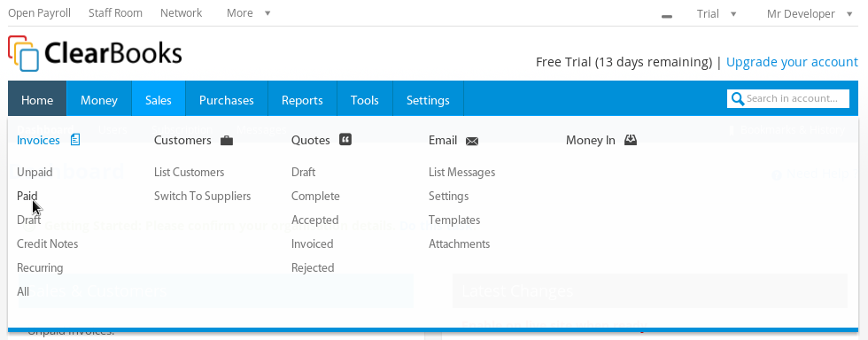Image resolution: width=868 pixels, height=340 pixels.
Task: Click the Invoices heading link
Action: tap(38, 140)
